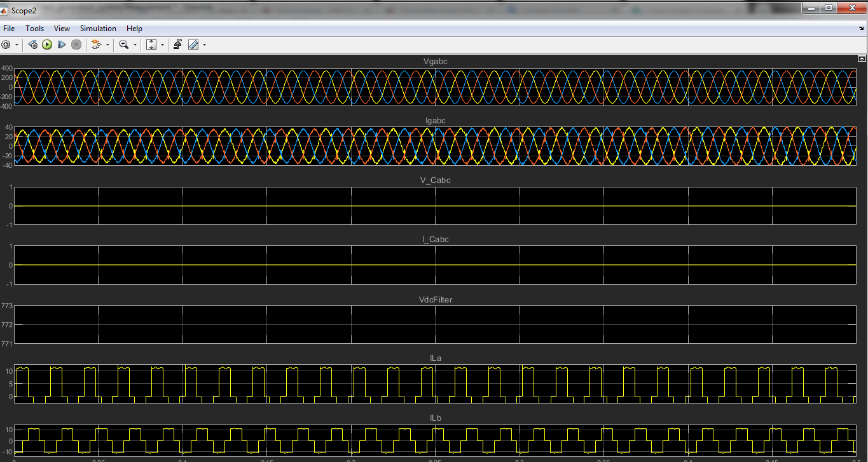Click the ILa plot title
Viewport: 868px width, 462px height.
point(435,358)
